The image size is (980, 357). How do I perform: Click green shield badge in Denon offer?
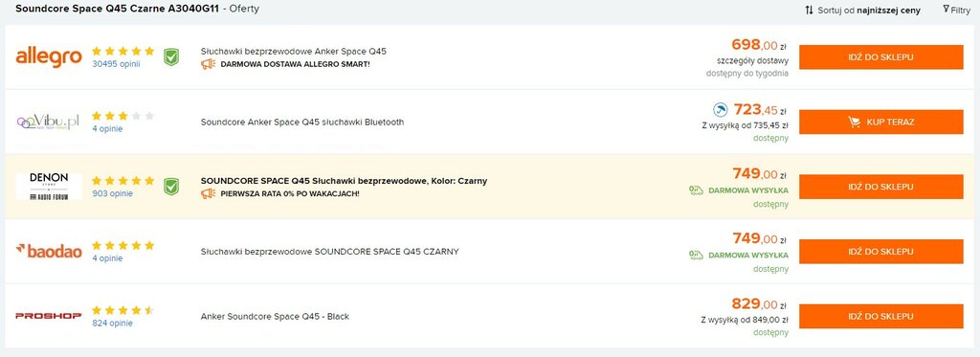170,187
